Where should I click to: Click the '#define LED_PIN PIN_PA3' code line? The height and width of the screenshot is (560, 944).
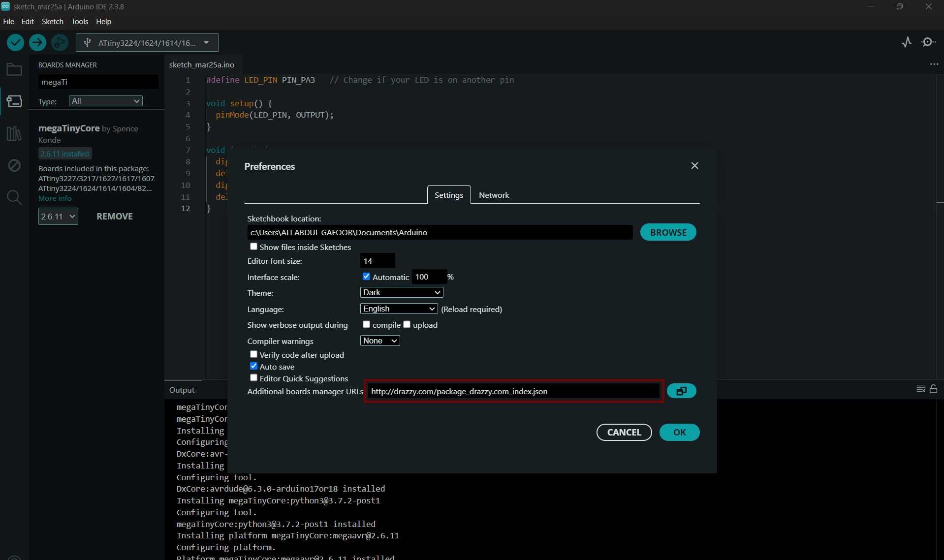(260, 80)
